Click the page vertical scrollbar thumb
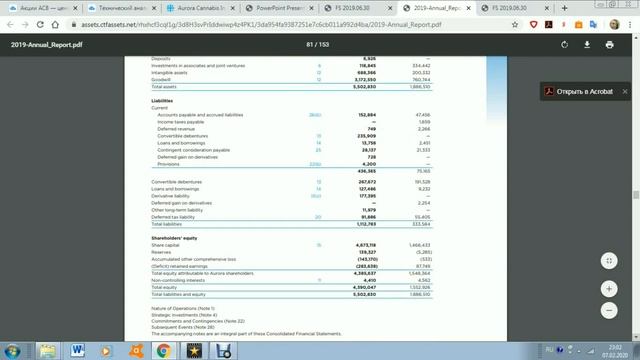 click(636, 195)
